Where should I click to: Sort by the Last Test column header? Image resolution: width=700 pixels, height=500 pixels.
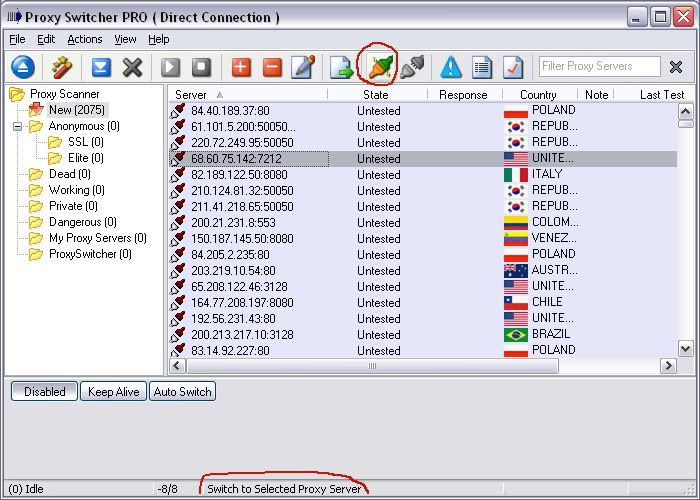[654, 95]
